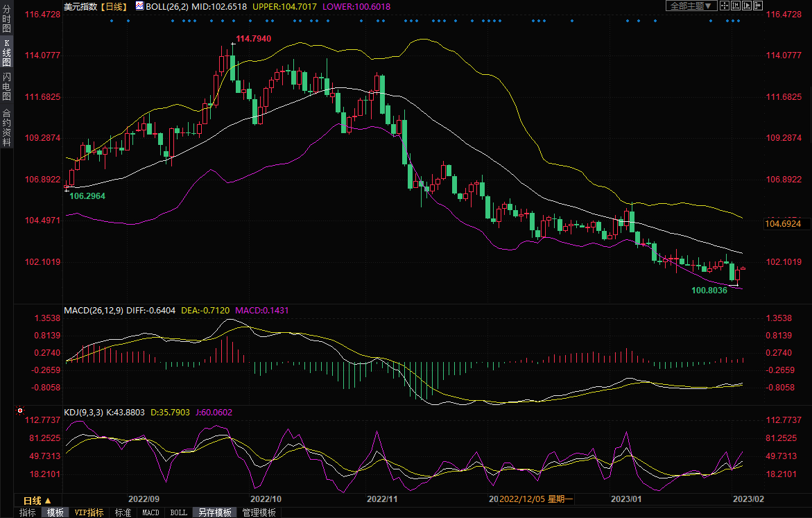Open 管理模板 template manager
The width and height of the screenshot is (812, 518).
pos(259,512)
